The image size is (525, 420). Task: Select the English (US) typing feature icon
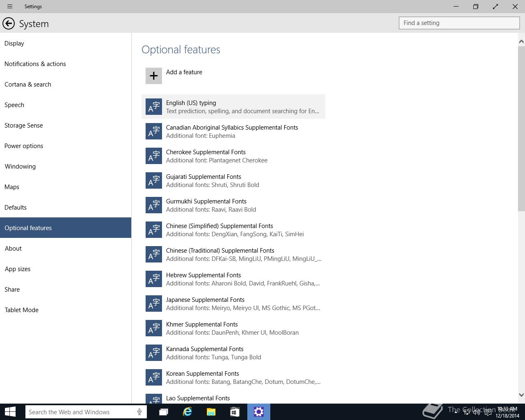coord(154,107)
